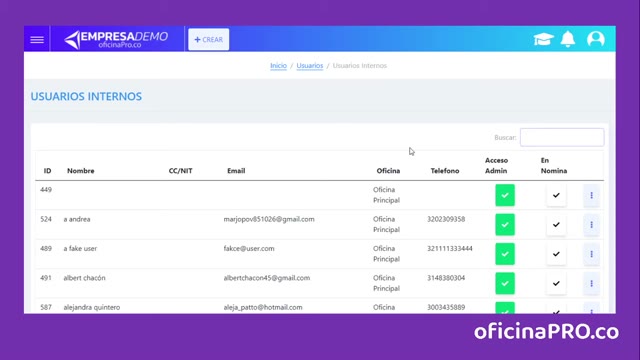Viewport: 640px width, 360px height.
Task: Open the three-dot actions menu for user 449
Action: 591,196
